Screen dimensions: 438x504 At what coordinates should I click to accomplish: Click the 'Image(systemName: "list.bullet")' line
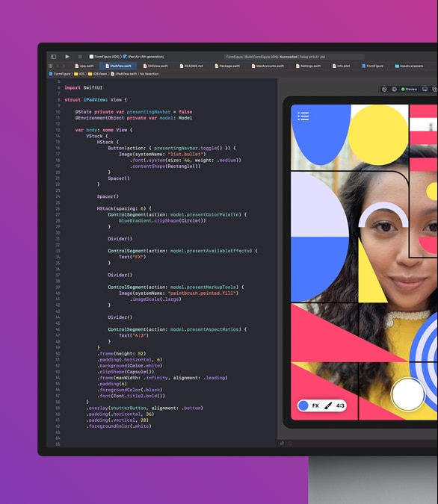(162, 155)
